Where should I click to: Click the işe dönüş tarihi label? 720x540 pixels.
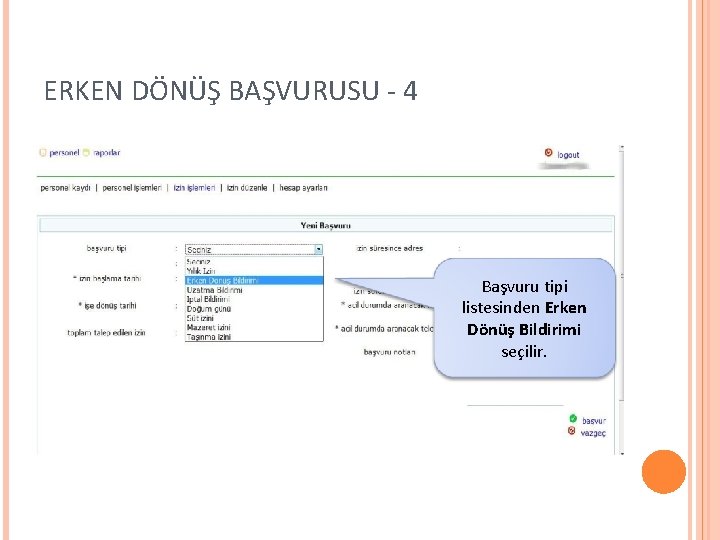tap(107, 305)
